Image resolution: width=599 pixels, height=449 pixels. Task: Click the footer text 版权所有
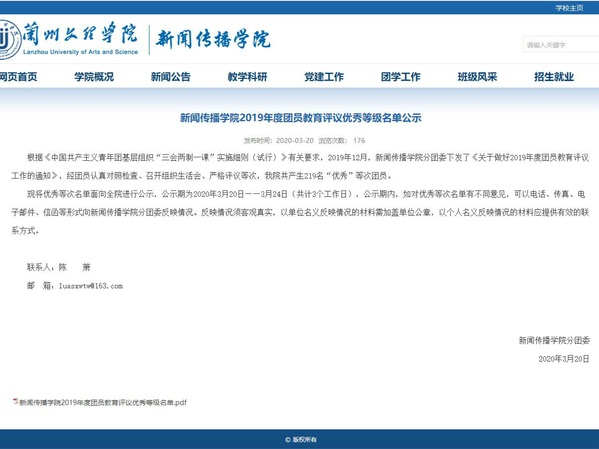(304, 440)
